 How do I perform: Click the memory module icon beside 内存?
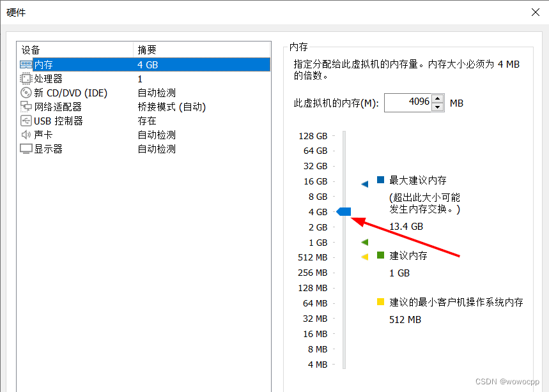(24, 64)
